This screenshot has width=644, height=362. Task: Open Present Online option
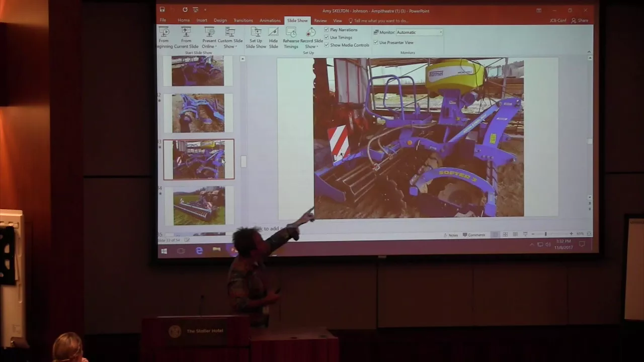[209, 38]
